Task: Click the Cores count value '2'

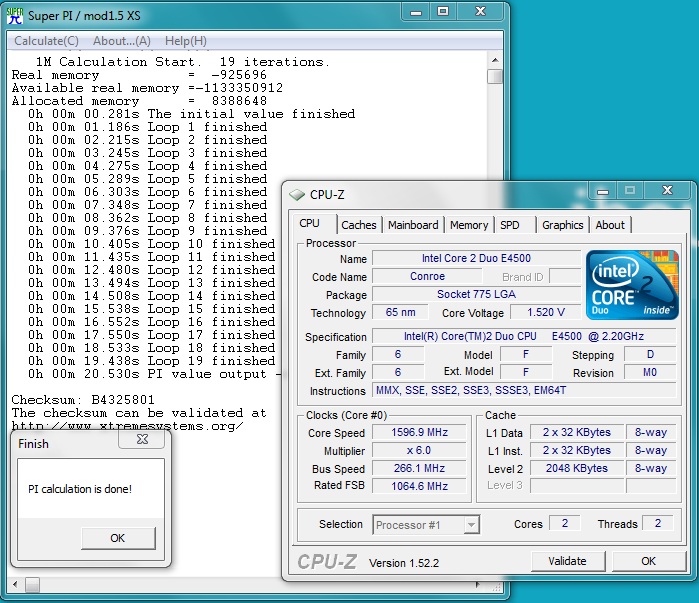Action: (x=564, y=523)
